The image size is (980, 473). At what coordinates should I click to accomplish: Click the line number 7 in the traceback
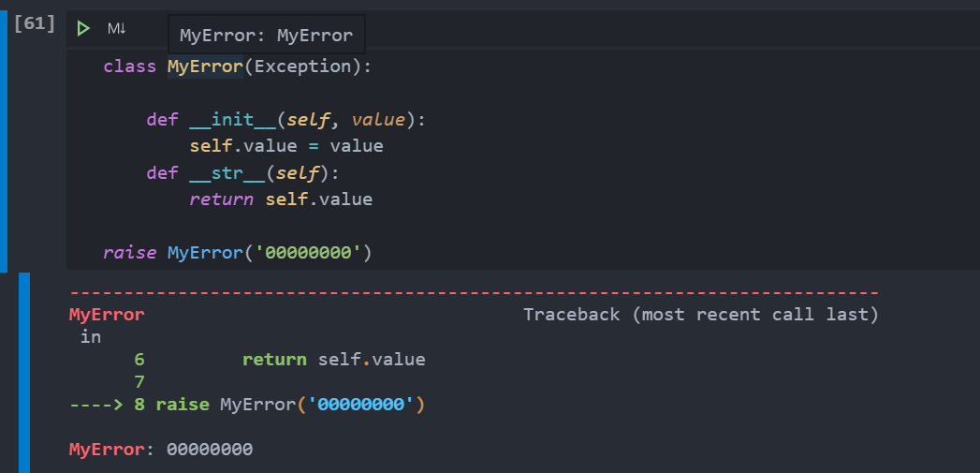139,382
